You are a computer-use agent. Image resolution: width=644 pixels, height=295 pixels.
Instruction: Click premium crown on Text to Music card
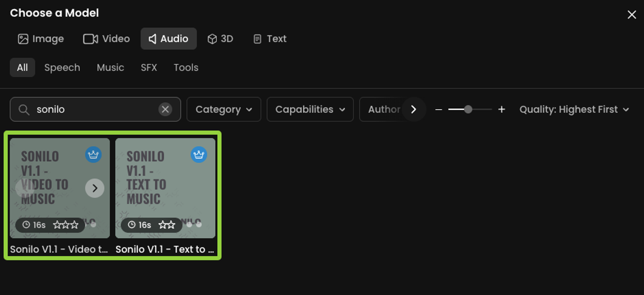199,155
